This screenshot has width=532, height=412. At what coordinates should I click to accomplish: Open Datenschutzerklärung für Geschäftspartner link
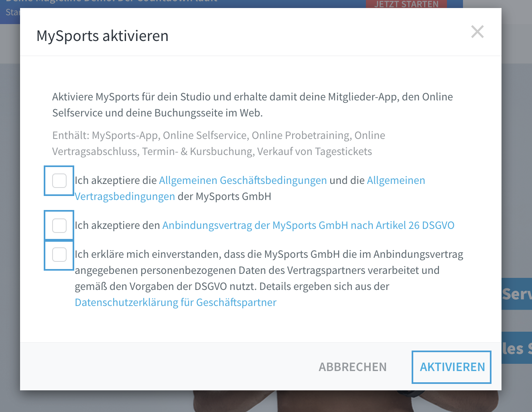[176, 302]
